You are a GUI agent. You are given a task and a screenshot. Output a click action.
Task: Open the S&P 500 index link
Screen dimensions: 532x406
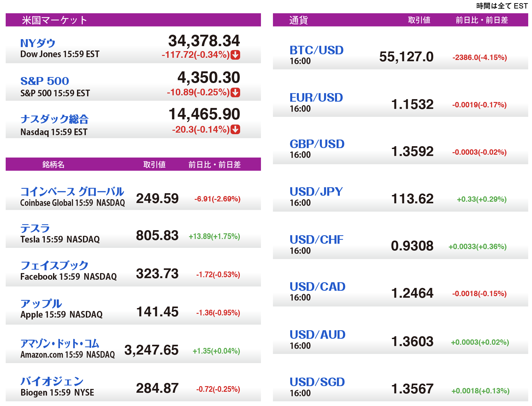(44, 81)
